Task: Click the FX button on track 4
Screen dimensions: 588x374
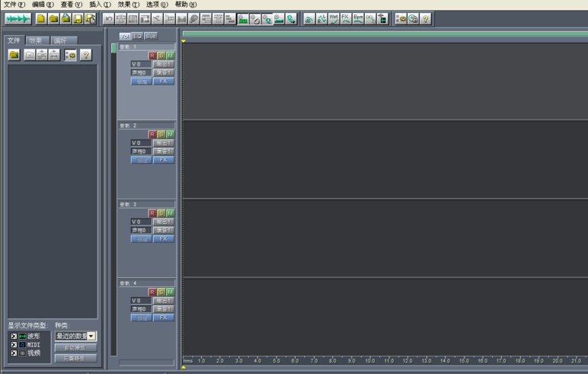Action: click(163, 318)
